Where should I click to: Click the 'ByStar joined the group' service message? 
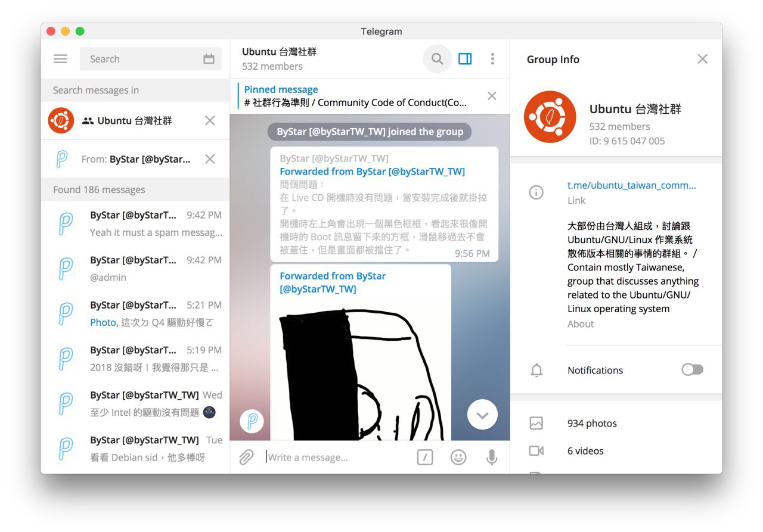click(370, 132)
